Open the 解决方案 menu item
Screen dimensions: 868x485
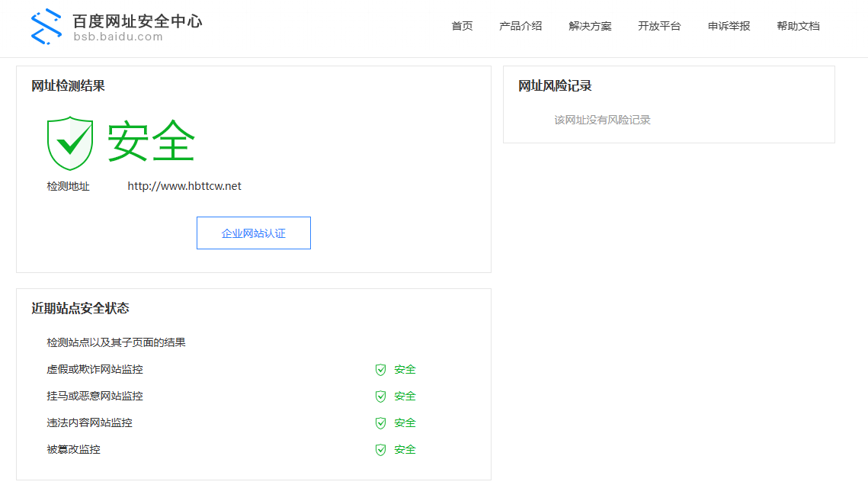[x=590, y=26]
